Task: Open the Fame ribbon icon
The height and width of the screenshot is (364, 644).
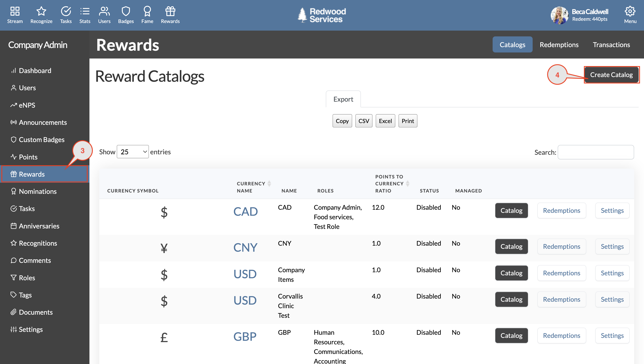Action: [147, 11]
